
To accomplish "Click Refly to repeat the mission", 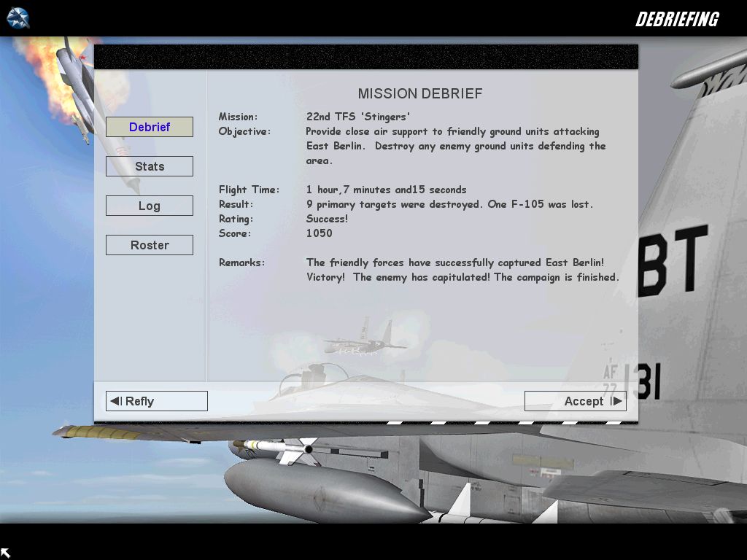I will 156,401.
